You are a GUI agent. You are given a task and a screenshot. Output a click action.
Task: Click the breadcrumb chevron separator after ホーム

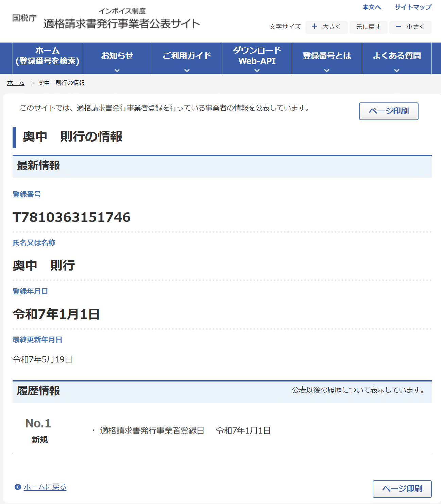tap(32, 83)
